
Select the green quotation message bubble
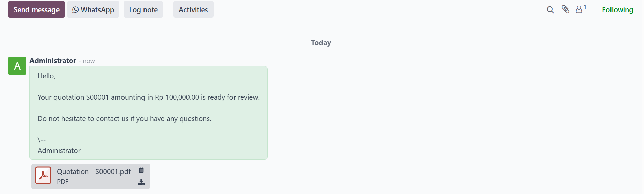tap(149, 113)
